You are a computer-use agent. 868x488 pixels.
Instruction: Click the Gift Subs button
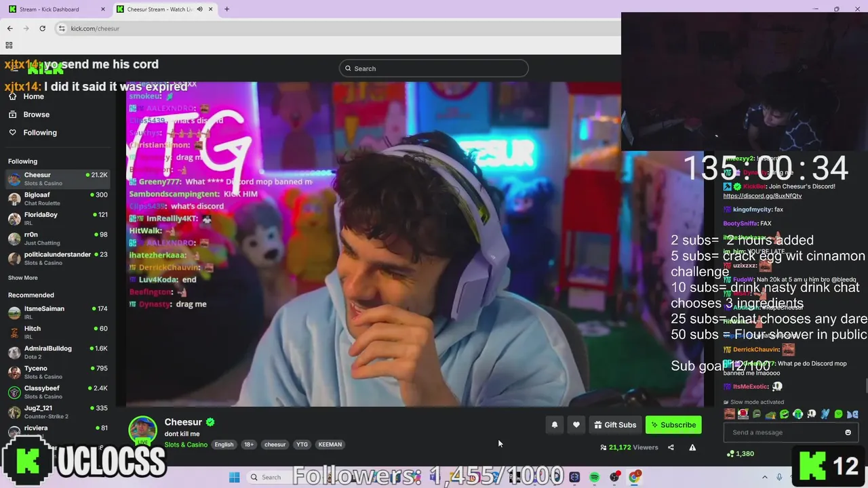pyautogui.click(x=615, y=425)
